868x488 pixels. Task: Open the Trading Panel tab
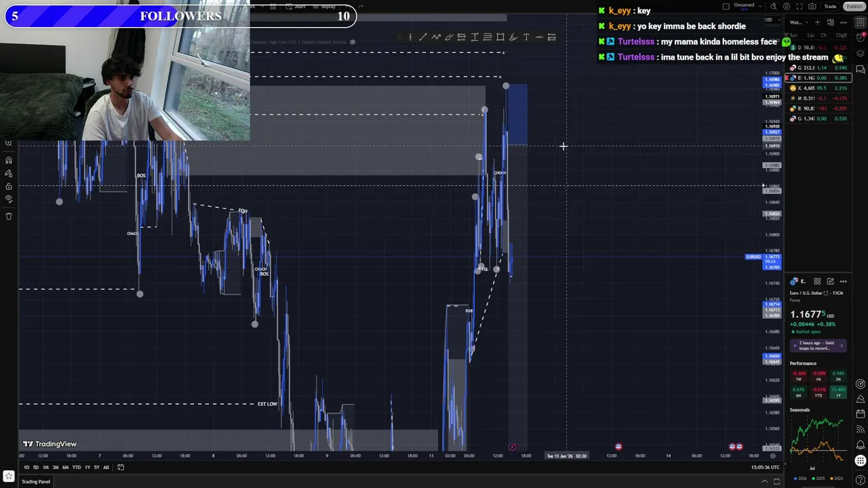[36, 482]
